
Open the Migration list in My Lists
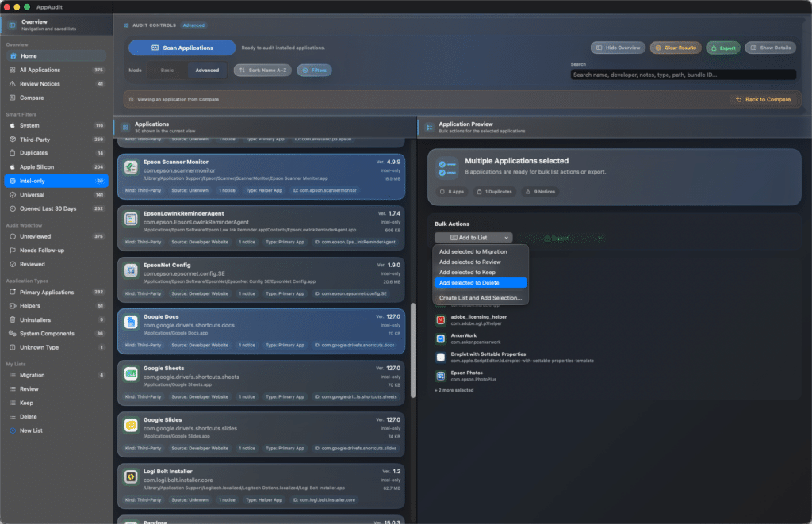pos(56,375)
